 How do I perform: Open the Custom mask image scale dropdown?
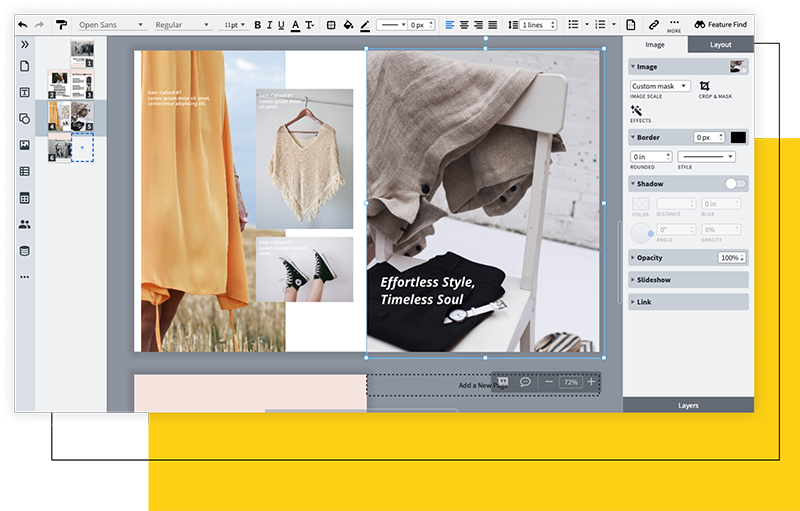pyautogui.click(x=660, y=86)
